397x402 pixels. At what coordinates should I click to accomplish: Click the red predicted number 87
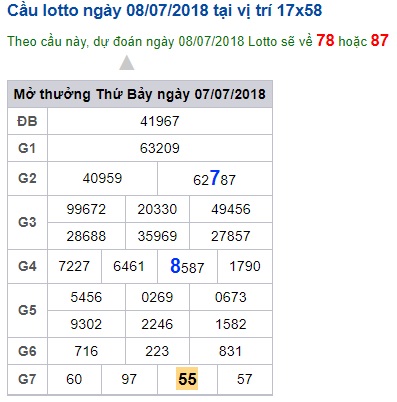[x=379, y=40]
